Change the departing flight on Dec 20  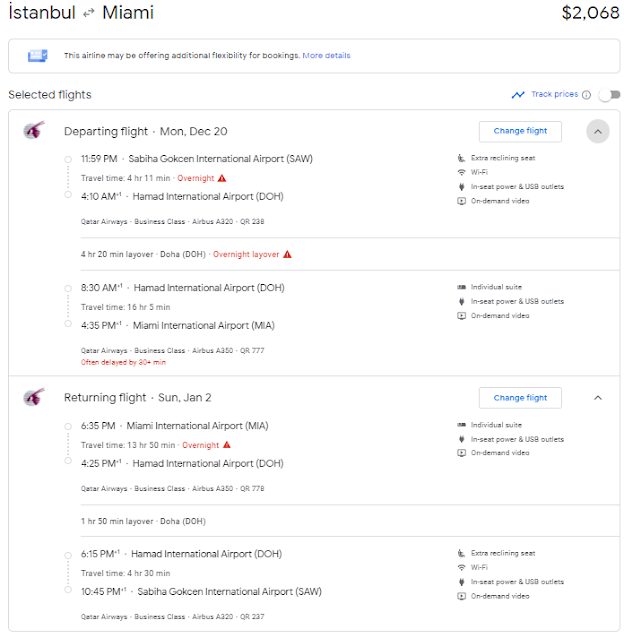pos(520,131)
